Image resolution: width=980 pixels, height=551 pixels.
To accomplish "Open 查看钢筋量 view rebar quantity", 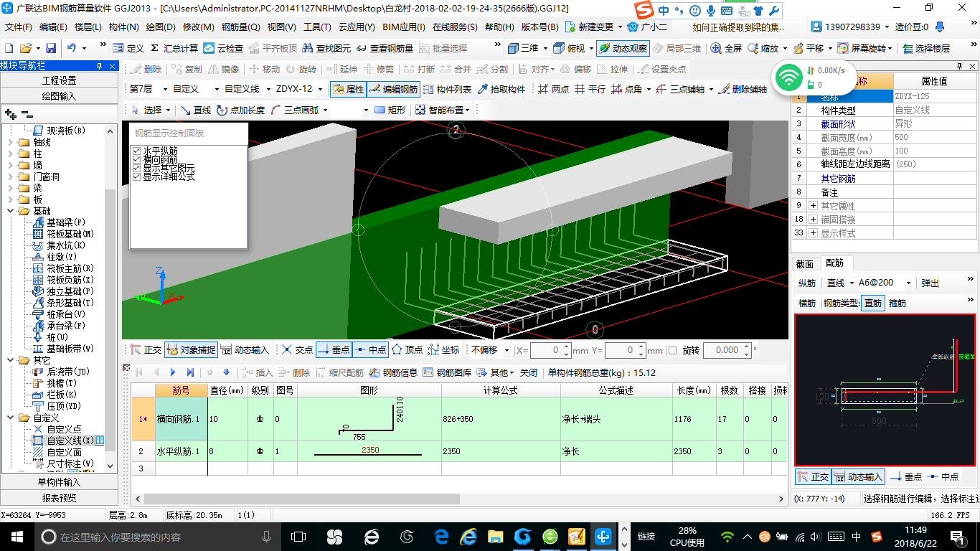I will (384, 48).
